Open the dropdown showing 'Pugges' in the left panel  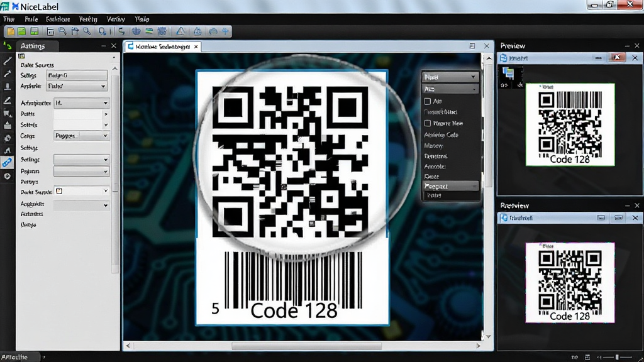point(81,136)
